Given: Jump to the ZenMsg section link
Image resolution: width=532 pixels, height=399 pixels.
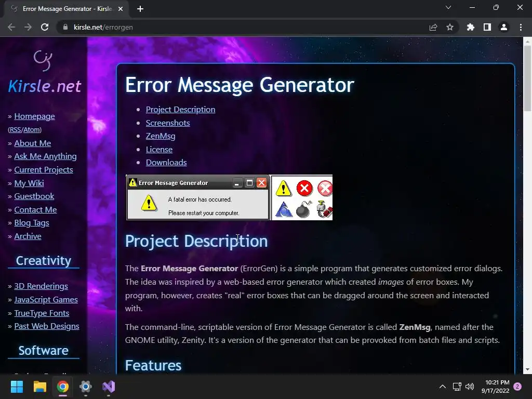Looking at the screenshot, I should (x=161, y=136).
